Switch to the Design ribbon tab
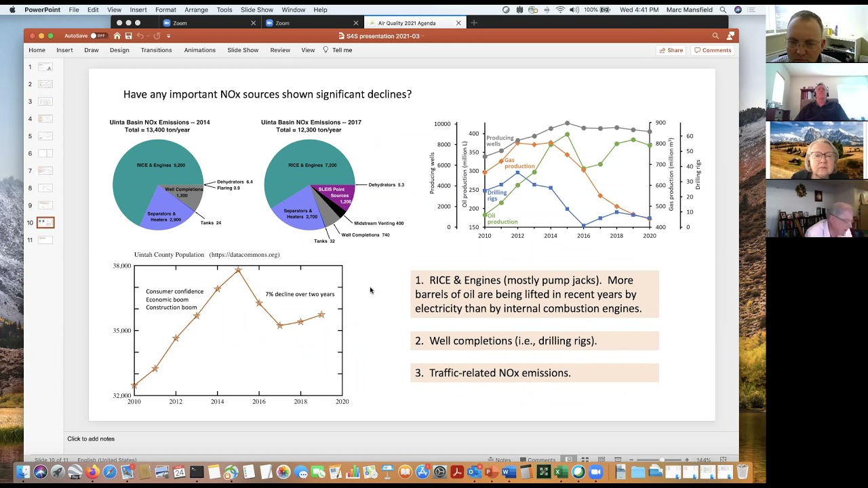 click(x=119, y=50)
